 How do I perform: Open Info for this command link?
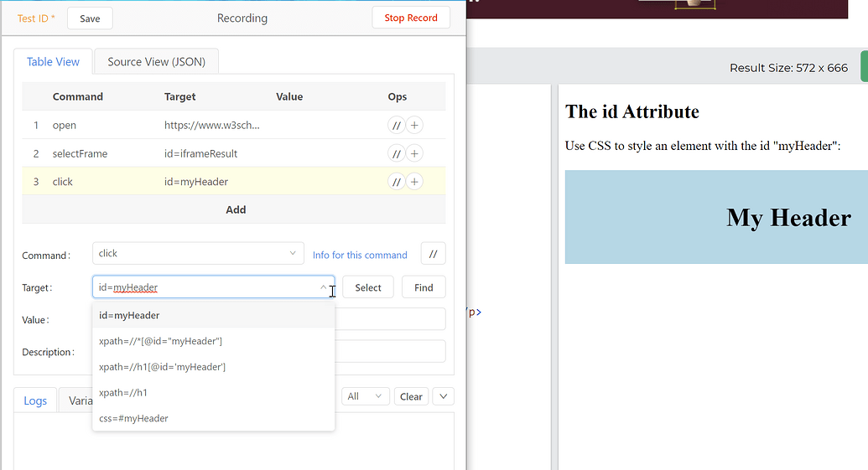tap(360, 255)
